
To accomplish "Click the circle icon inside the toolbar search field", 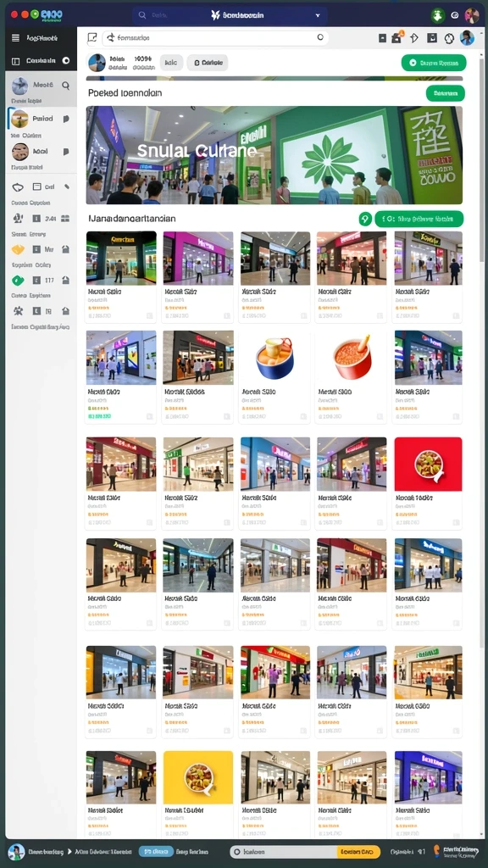I will coord(319,37).
